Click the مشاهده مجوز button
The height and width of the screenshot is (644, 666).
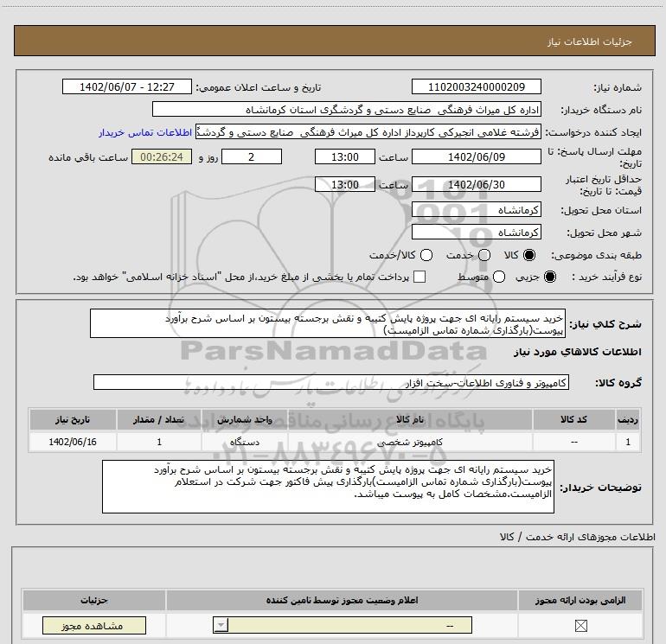[94, 625]
